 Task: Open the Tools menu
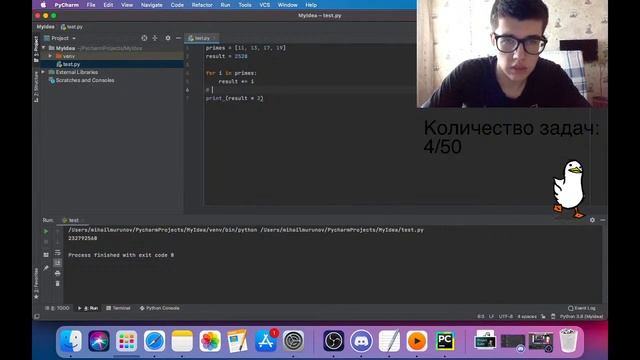tap(244, 5)
